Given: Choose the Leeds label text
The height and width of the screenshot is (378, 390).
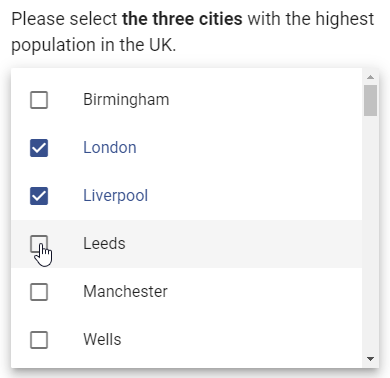Looking at the screenshot, I should click(104, 243).
